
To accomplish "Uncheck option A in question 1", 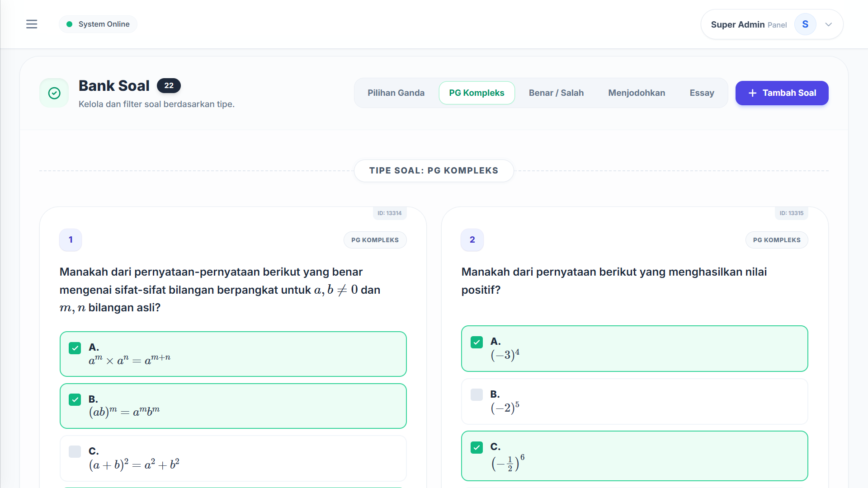I will click(75, 348).
